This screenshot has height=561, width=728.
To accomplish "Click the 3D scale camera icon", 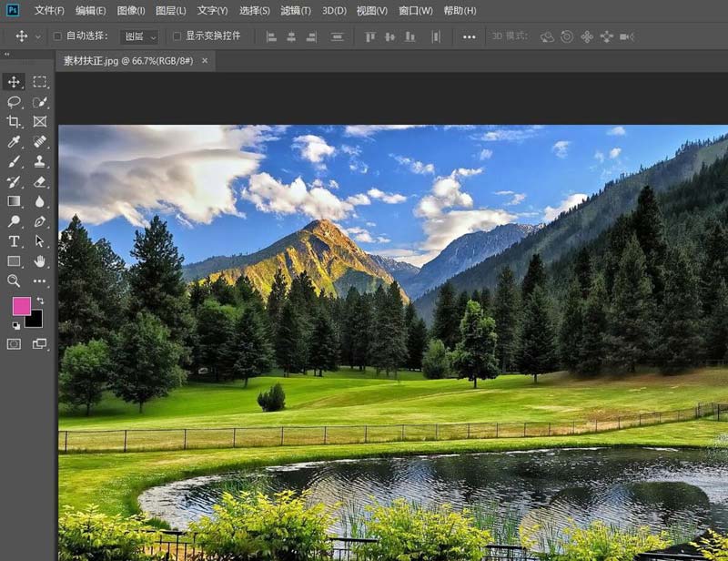I will pyautogui.click(x=627, y=36).
